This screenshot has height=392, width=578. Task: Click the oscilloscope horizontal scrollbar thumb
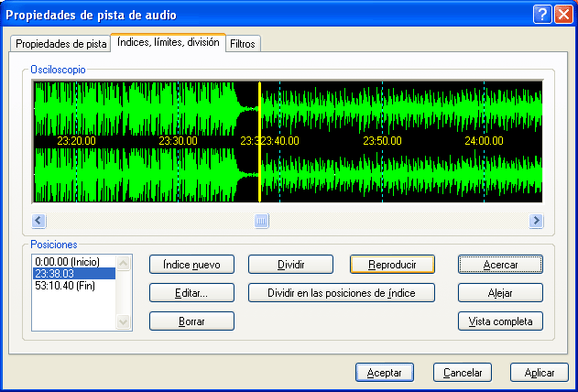pos(261,221)
